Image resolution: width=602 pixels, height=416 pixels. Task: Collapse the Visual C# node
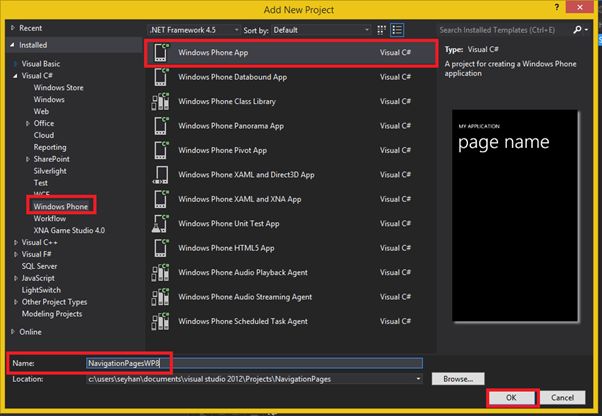pyautogui.click(x=15, y=76)
